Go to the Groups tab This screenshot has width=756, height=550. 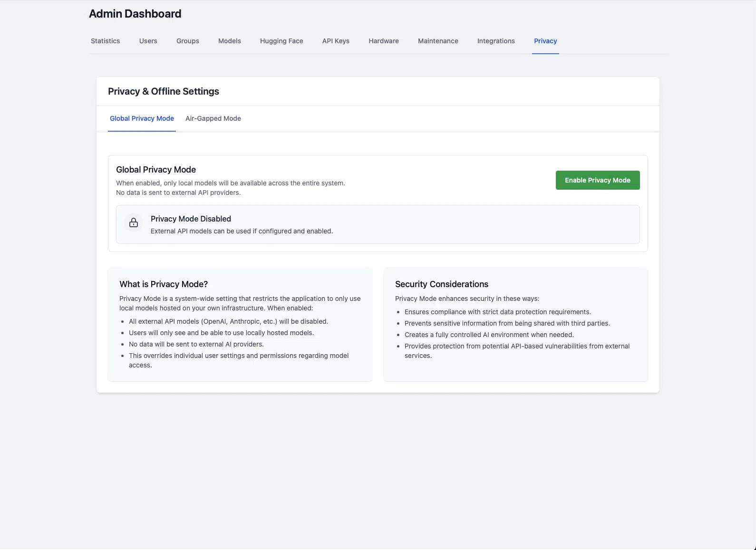point(187,41)
